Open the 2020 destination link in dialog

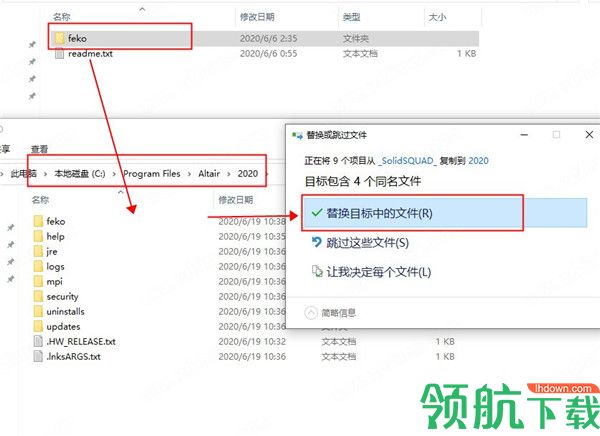pos(479,161)
